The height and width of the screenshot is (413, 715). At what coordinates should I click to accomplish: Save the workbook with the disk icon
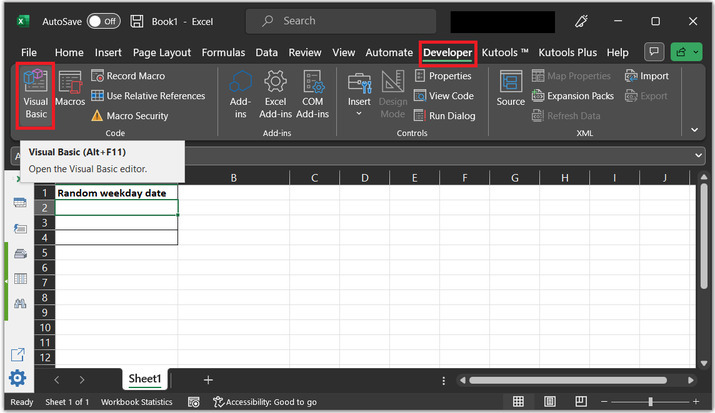click(137, 21)
